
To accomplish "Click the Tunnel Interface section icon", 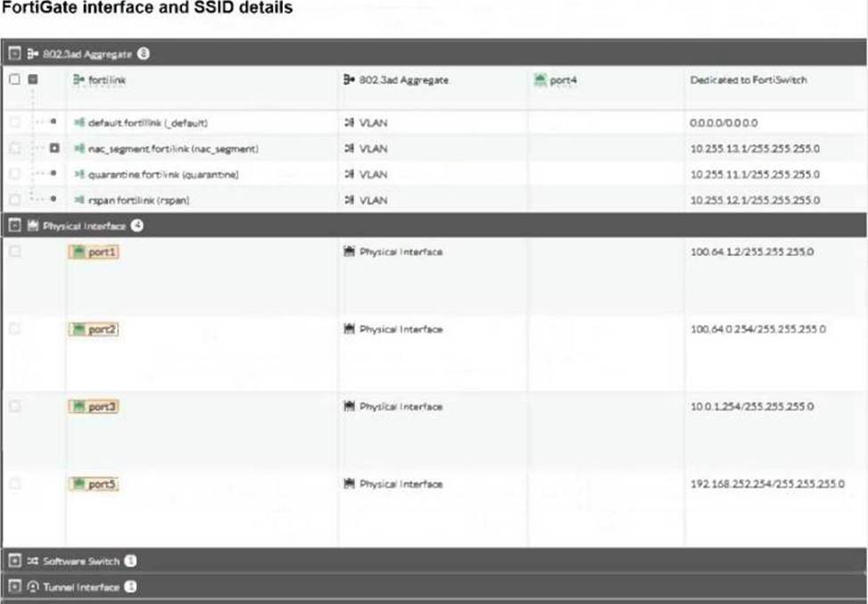I will tap(32, 587).
